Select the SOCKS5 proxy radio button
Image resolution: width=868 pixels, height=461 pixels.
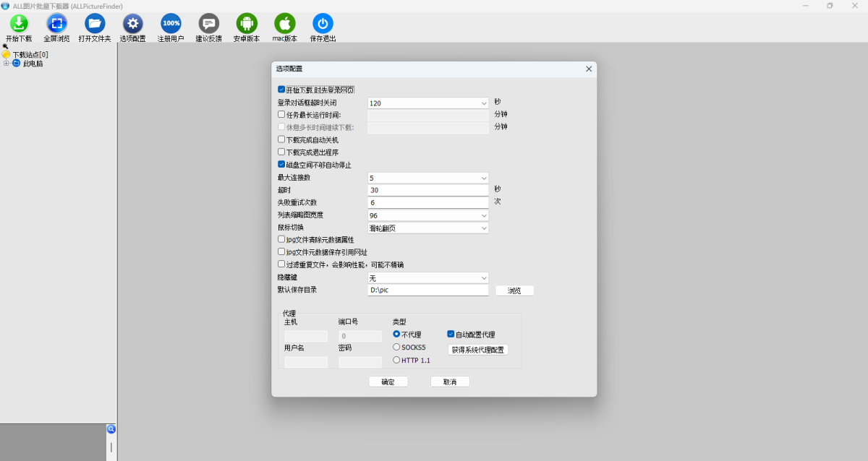click(x=396, y=348)
